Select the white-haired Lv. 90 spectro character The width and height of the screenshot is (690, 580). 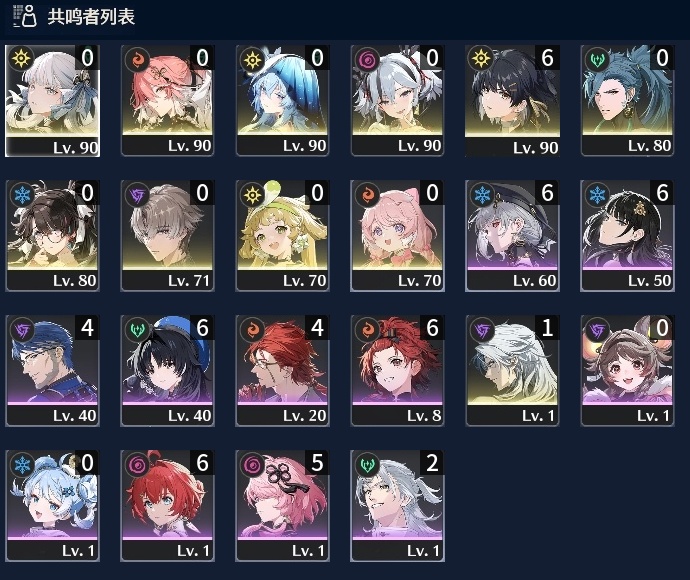coord(52,101)
